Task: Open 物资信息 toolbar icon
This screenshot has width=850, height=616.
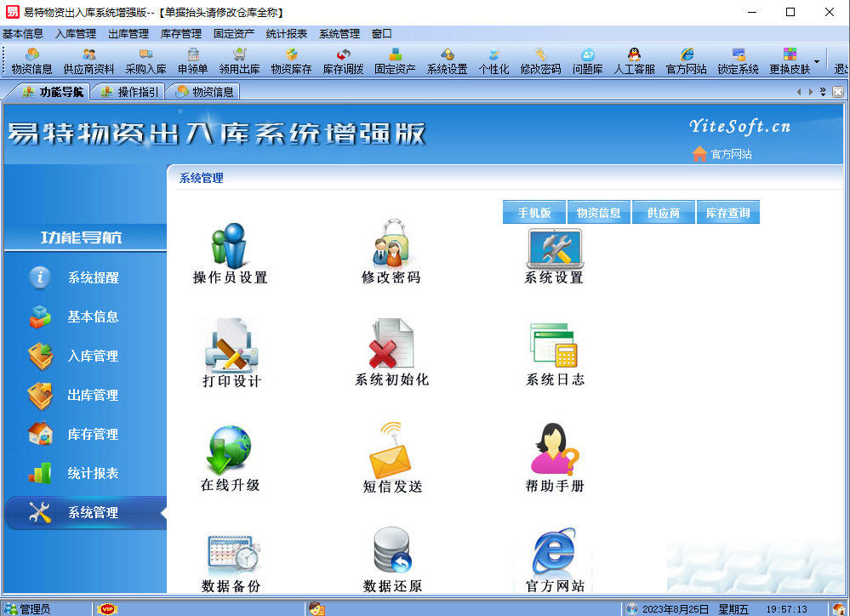Action: click(32, 61)
